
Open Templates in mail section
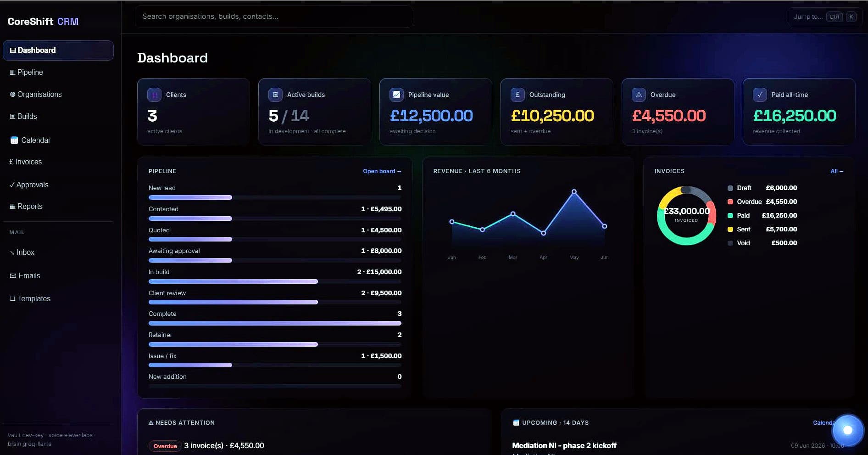[58, 298]
